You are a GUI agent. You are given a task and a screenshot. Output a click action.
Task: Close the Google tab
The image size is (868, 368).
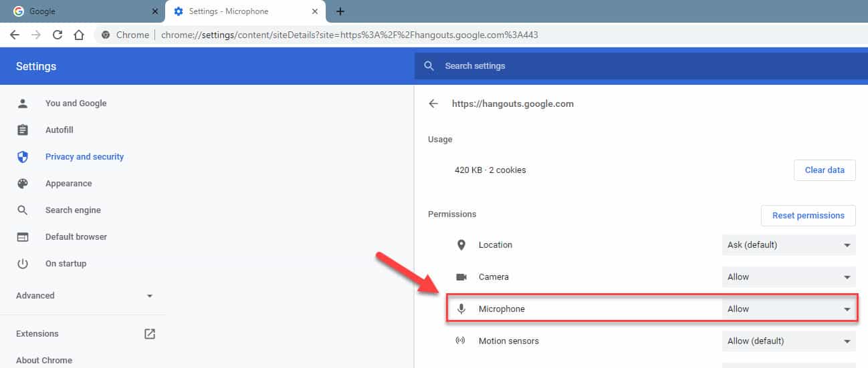155,11
